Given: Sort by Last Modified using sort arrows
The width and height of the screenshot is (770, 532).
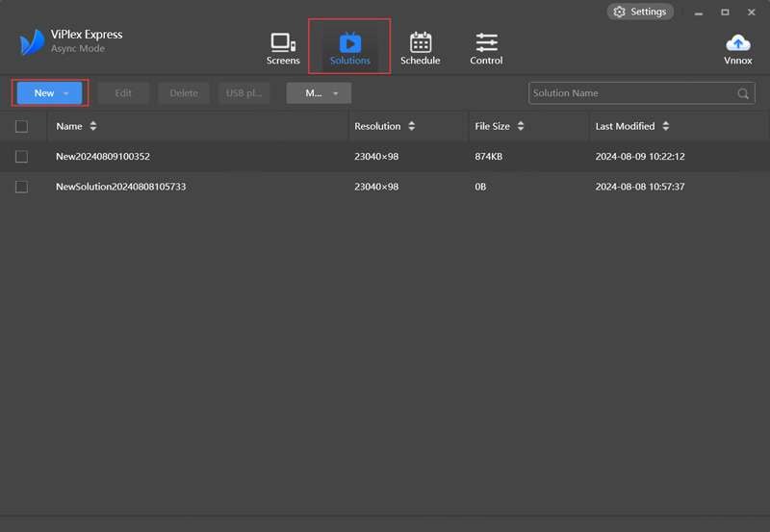Looking at the screenshot, I should (x=665, y=126).
